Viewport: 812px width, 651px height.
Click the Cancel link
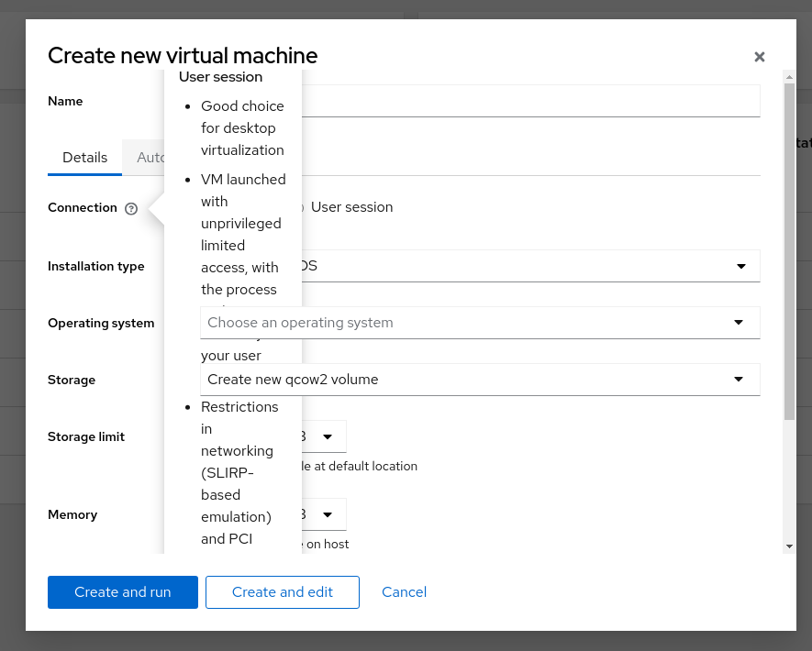(x=404, y=591)
